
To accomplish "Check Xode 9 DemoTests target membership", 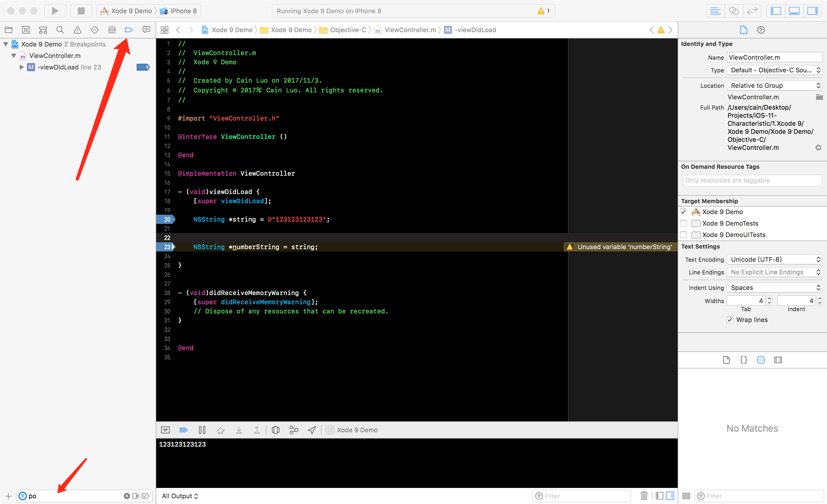I will [684, 224].
